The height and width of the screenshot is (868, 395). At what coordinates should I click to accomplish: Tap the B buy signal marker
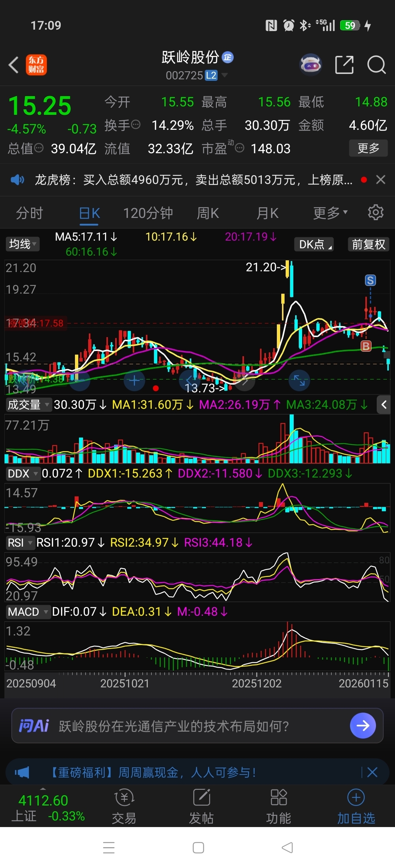pyautogui.click(x=366, y=346)
